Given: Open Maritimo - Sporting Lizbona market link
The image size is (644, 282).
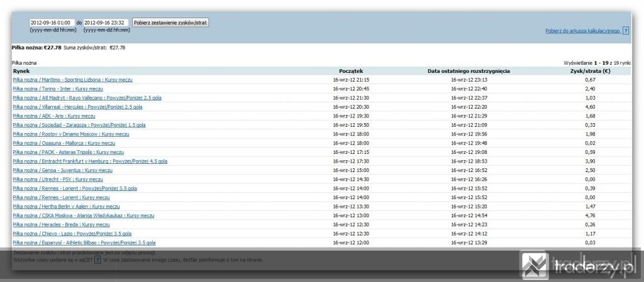Looking at the screenshot, I should tap(73, 80).
